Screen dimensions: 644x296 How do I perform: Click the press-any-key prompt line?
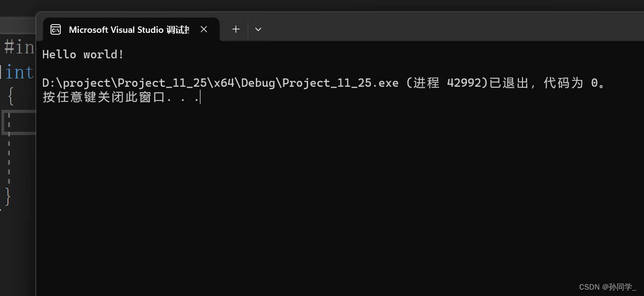(120, 97)
